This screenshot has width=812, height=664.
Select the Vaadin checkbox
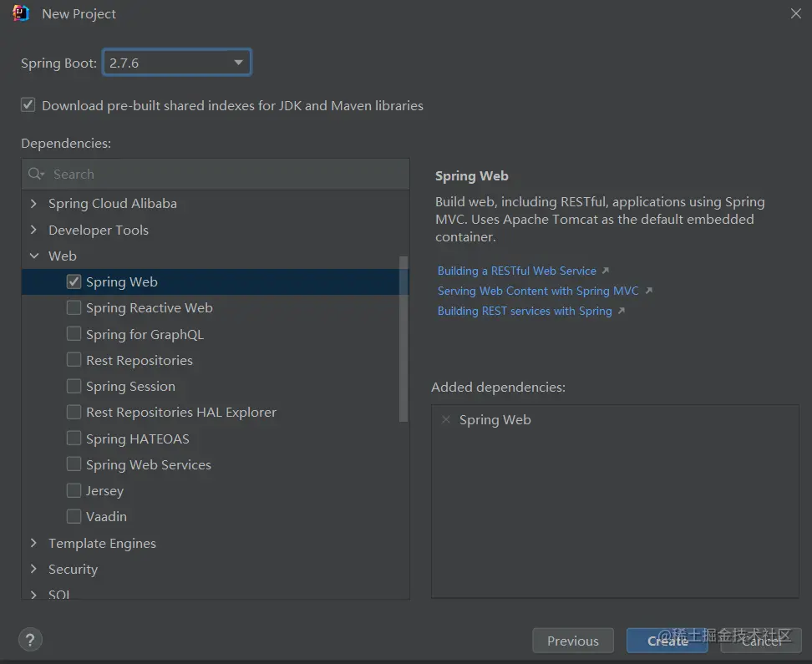(74, 517)
